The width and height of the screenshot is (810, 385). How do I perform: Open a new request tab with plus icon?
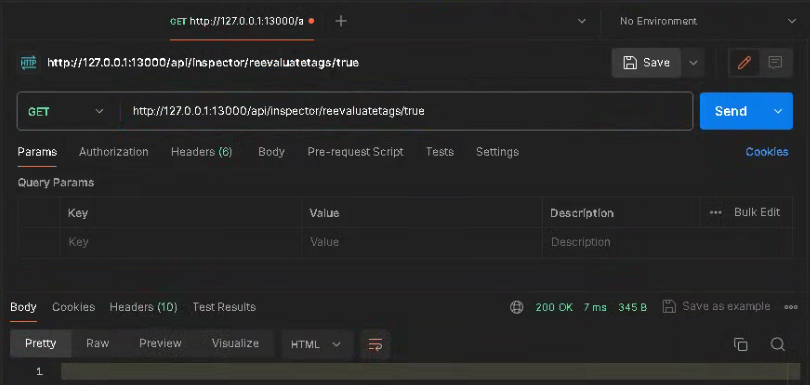(341, 21)
